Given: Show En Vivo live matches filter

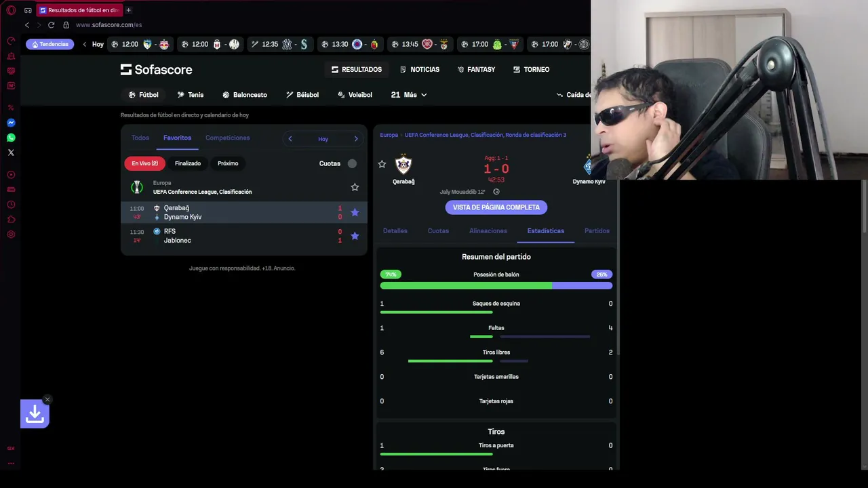Looking at the screenshot, I should coord(144,163).
